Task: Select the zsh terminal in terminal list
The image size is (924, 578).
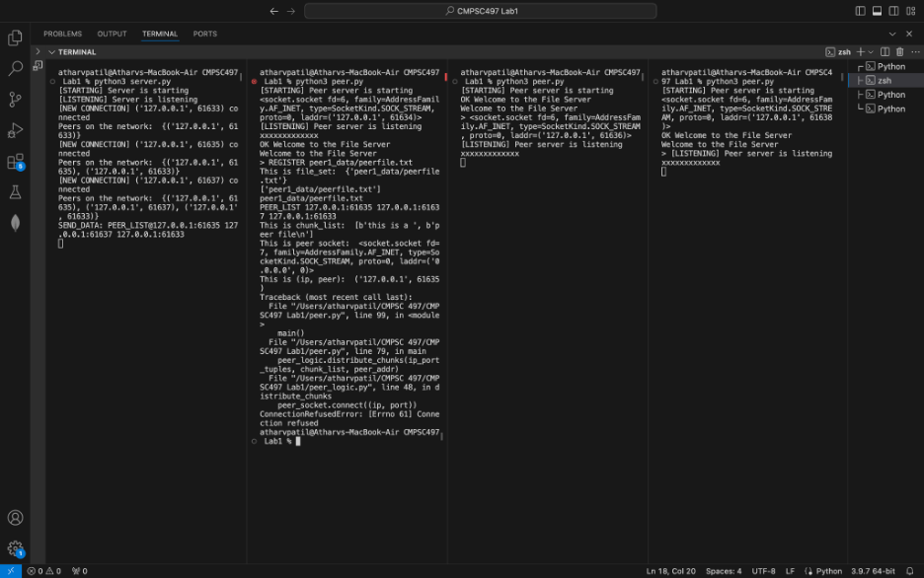Action: pyautogui.click(x=885, y=81)
